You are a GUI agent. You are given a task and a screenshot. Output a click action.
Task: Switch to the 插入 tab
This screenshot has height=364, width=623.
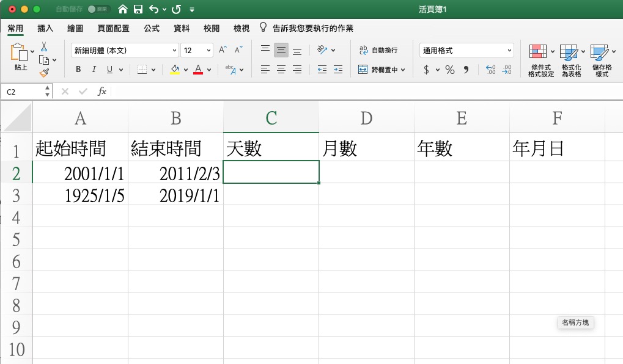[45, 28]
